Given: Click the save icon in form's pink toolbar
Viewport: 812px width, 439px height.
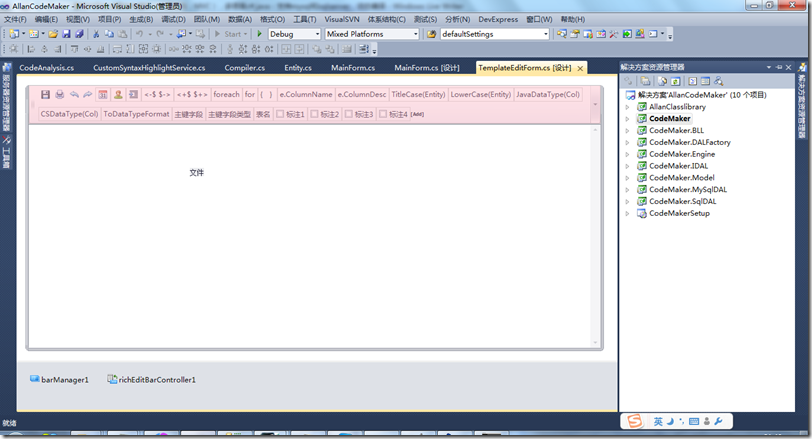Looking at the screenshot, I should (46, 94).
